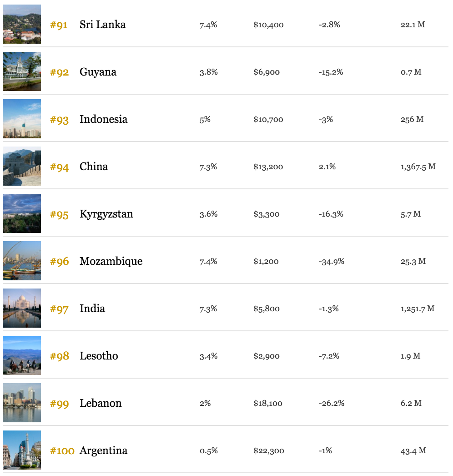Click the Mozambique country name

tap(111, 262)
